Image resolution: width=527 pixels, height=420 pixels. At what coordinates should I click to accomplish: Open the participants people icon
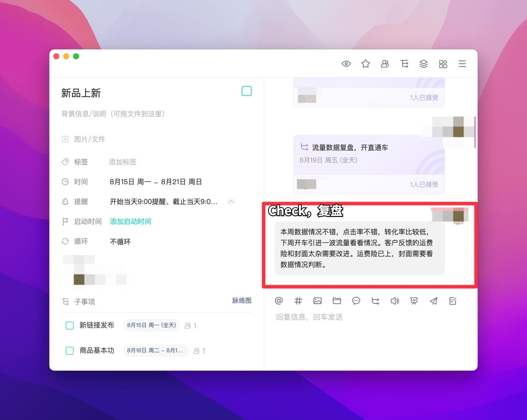tap(385, 64)
